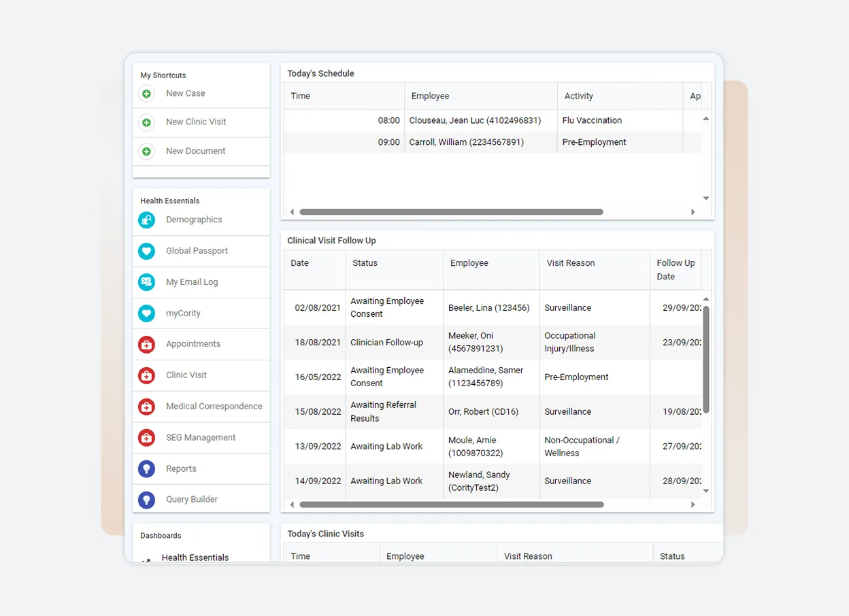Open Appointments using its red medical icon
This screenshot has width=849, height=616.
pos(146,344)
